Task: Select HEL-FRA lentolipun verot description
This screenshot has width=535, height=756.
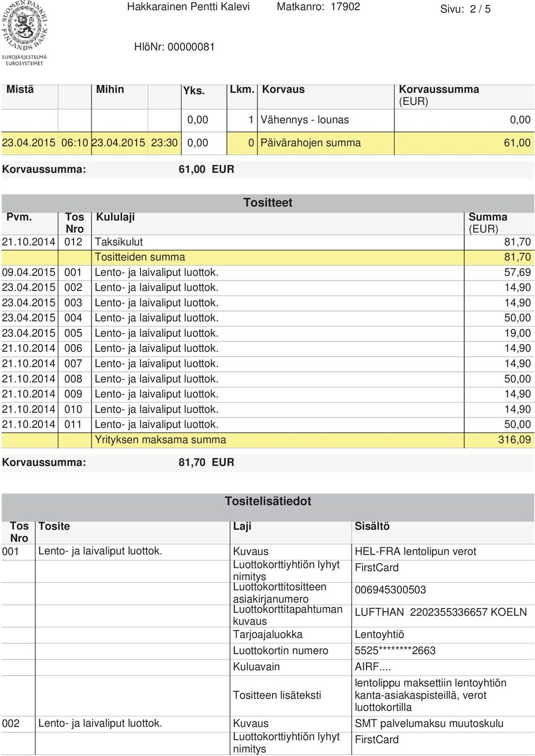Action: coord(415,551)
